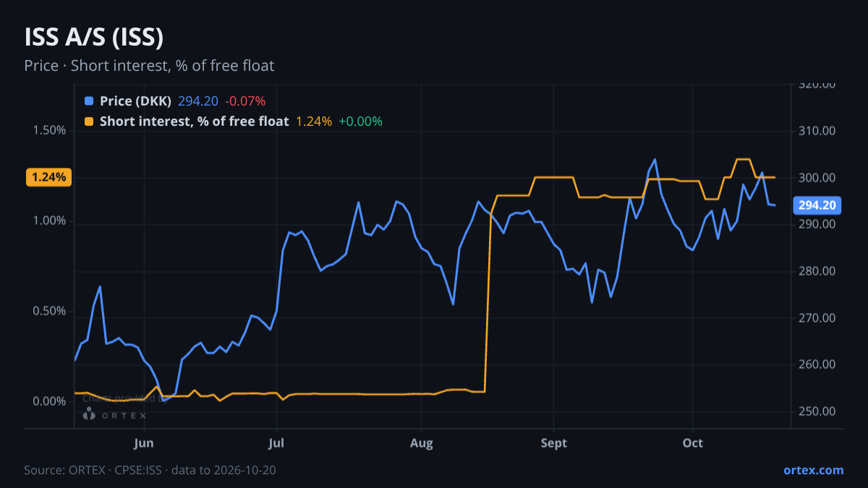Click the orange Short interest legend swatch
The height and width of the screenshot is (488, 868).
click(x=89, y=121)
